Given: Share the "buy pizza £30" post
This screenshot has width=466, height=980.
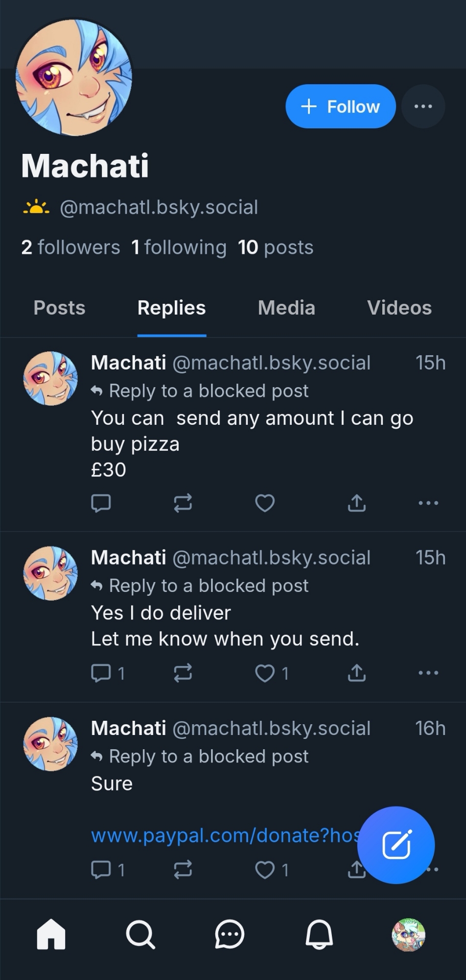Looking at the screenshot, I should click(356, 503).
